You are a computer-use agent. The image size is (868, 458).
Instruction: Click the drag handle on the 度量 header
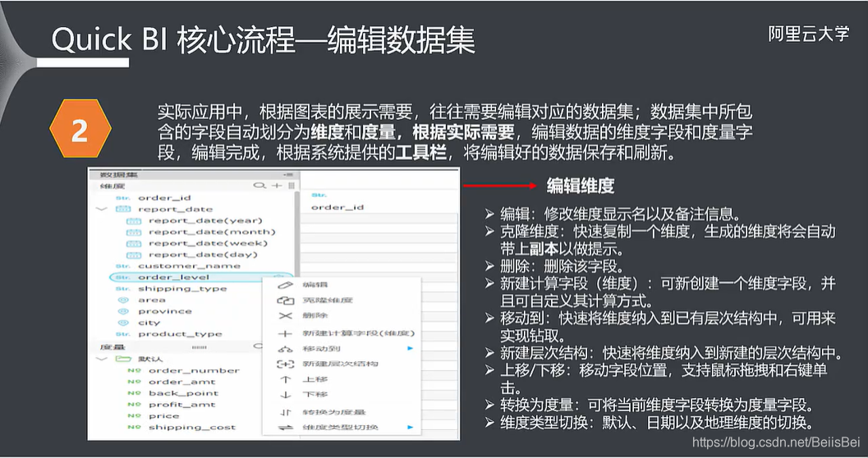pyautogui.click(x=199, y=347)
